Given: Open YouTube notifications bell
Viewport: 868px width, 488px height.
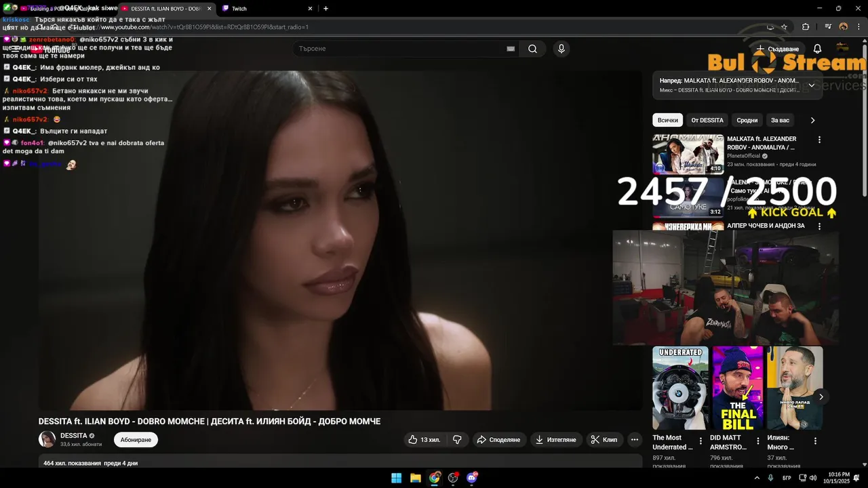Looking at the screenshot, I should pos(817,49).
